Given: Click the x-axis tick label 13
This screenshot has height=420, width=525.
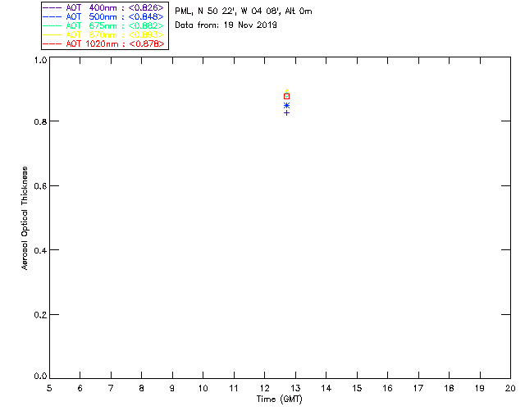Looking at the screenshot, I should tap(295, 388).
